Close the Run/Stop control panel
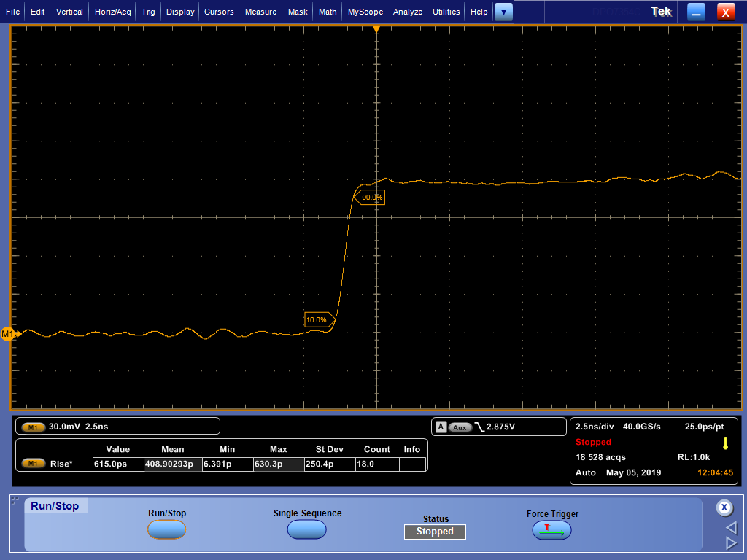This screenshot has width=747, height=560. click(724, 507)
